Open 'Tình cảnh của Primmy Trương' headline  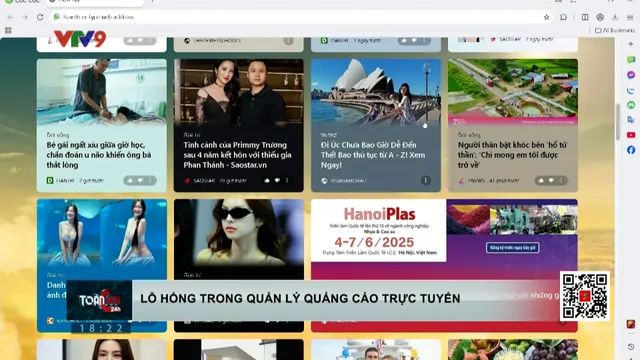pos(238,155)
